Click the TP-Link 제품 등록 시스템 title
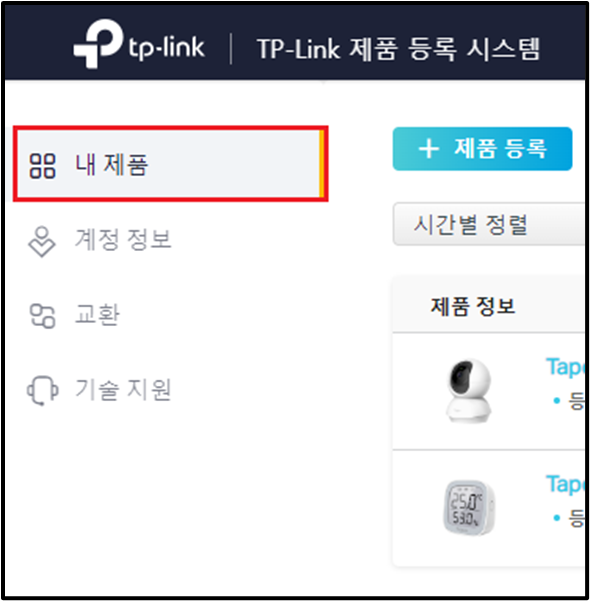This screenshot has height=601, width=590. point(398,49)
